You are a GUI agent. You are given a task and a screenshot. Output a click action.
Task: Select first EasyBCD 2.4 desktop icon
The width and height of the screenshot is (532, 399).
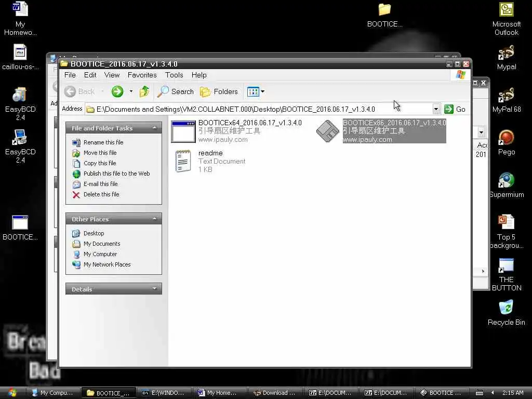20,95
